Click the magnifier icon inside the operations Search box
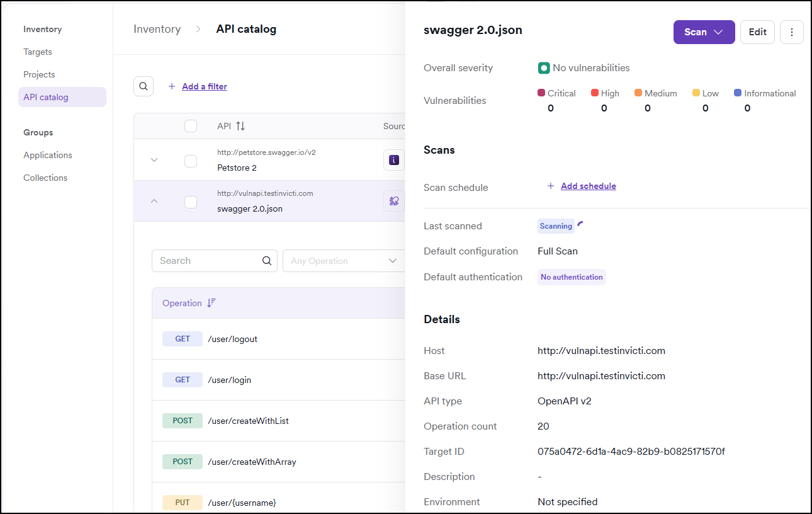 (x=266, y=260)
